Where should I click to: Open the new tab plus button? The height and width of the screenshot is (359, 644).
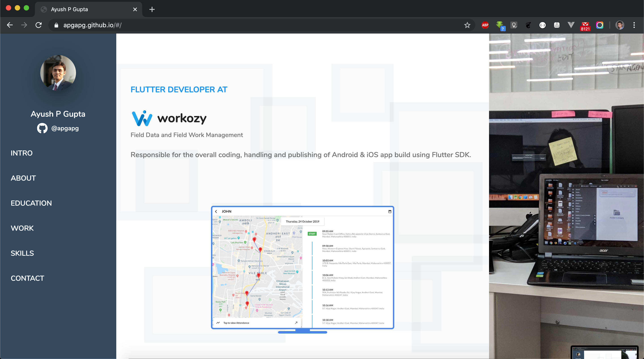coord(152,9)
